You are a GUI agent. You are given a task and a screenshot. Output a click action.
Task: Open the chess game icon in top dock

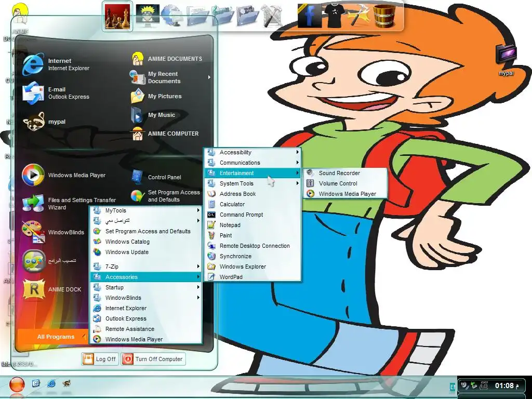pos(117,17)
